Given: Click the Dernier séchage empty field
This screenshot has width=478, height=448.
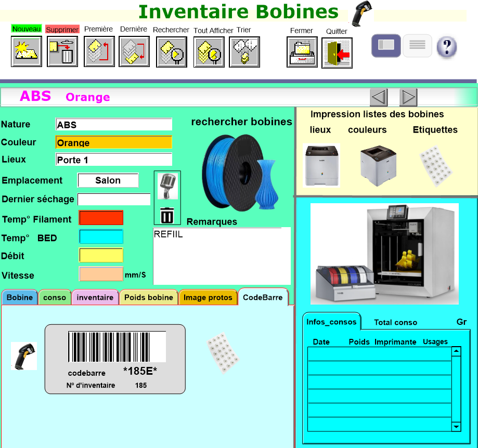Looking at the screenshot, I should tap(114, 199).
